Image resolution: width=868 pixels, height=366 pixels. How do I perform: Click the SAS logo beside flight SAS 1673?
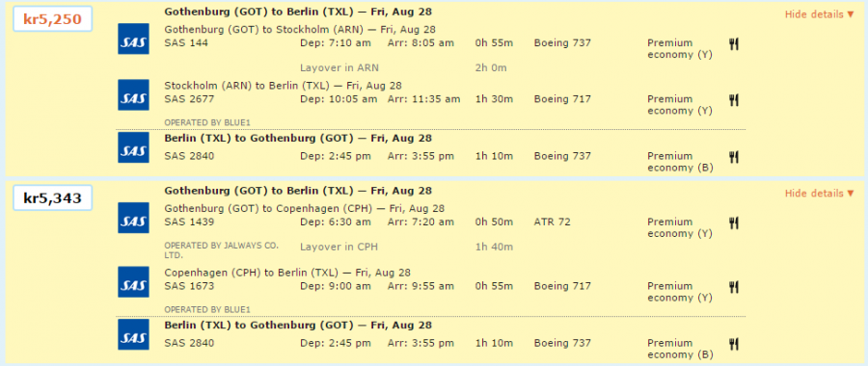coord(133,282)
